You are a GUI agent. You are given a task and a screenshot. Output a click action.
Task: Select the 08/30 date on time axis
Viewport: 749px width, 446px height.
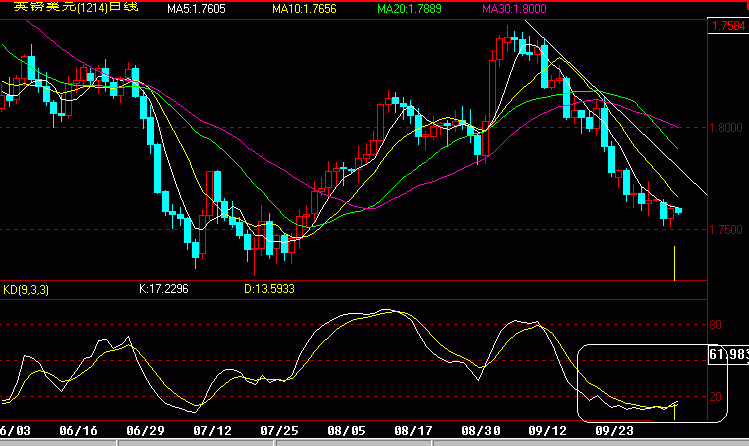point(481,431)
